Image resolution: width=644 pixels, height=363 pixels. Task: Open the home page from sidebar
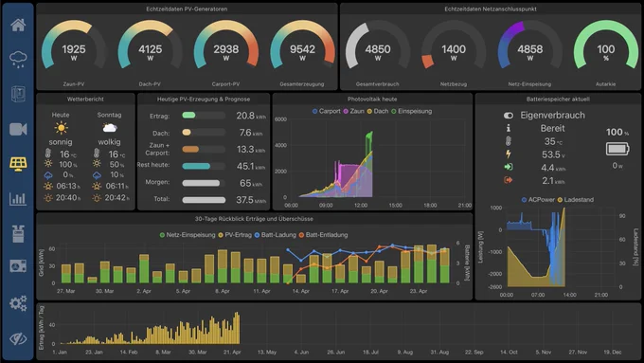click(x=18, y=25)
